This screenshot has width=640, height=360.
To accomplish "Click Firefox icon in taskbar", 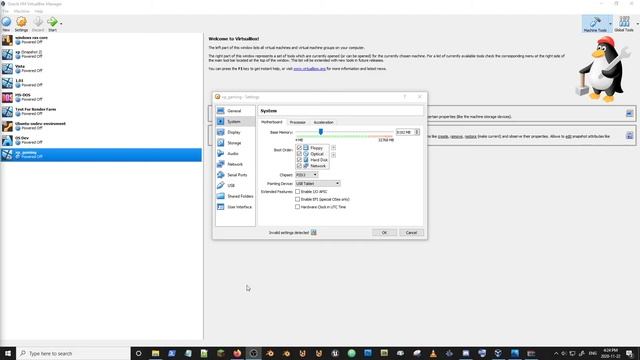I will pos(237,353).
